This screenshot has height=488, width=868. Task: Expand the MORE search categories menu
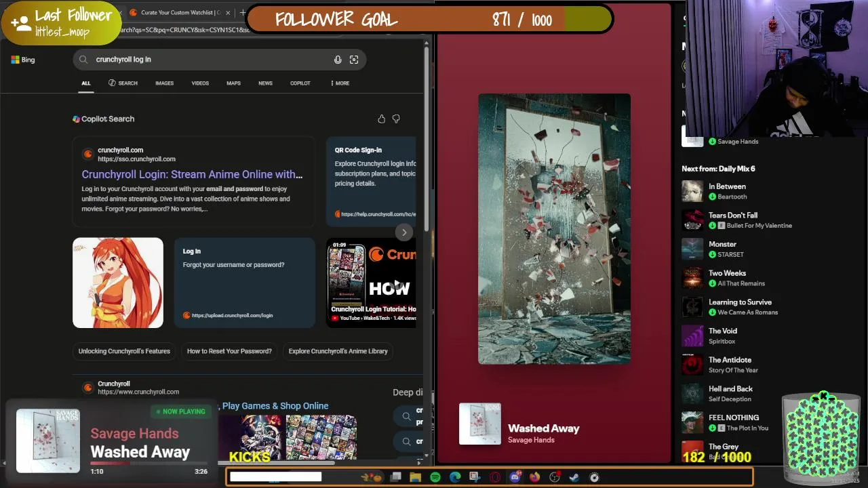[340, 83]
